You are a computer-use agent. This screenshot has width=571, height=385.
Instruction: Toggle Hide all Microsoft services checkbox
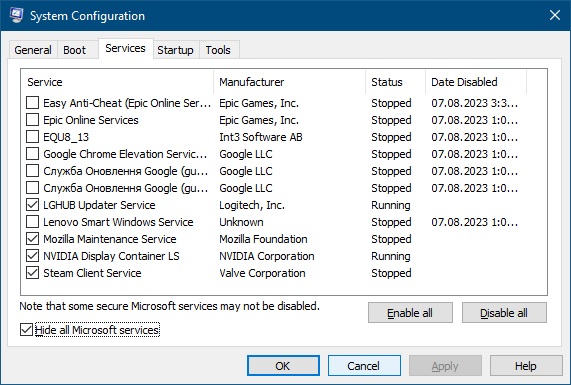[26, 330]
